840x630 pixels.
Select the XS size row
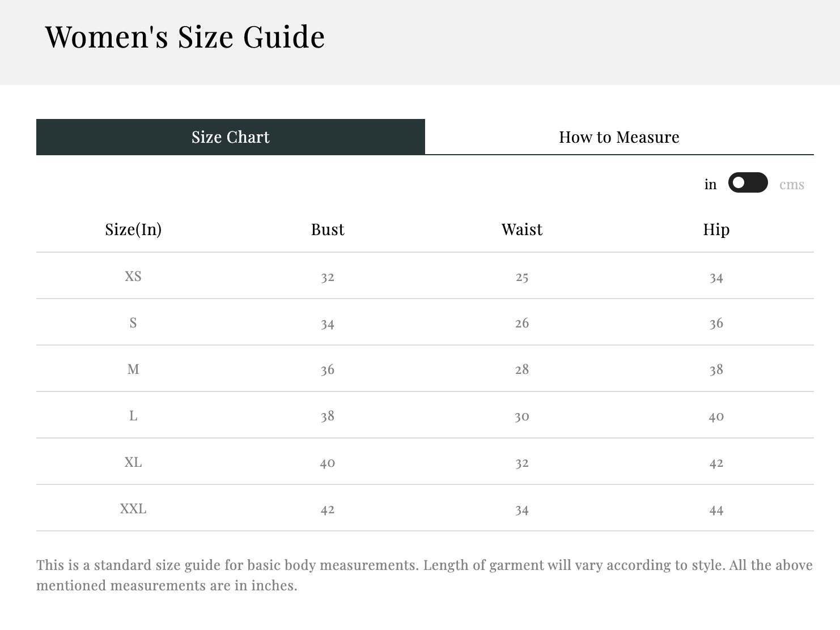(133, 276)
